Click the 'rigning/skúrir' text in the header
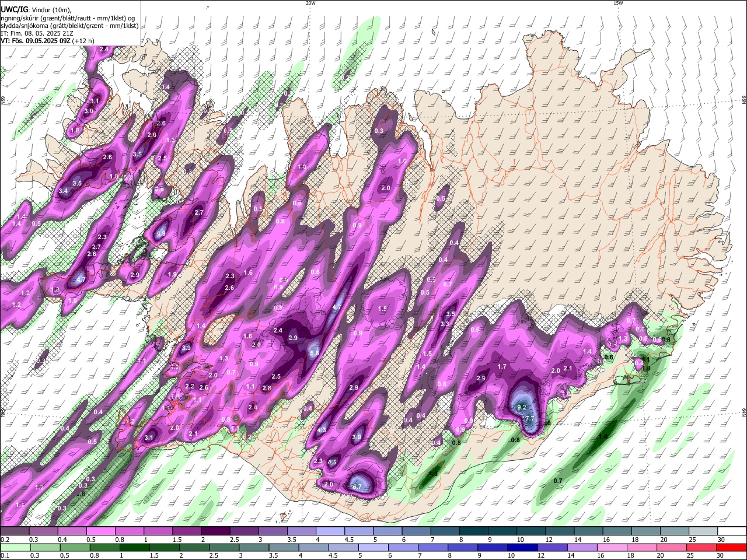 coord(19,18)
